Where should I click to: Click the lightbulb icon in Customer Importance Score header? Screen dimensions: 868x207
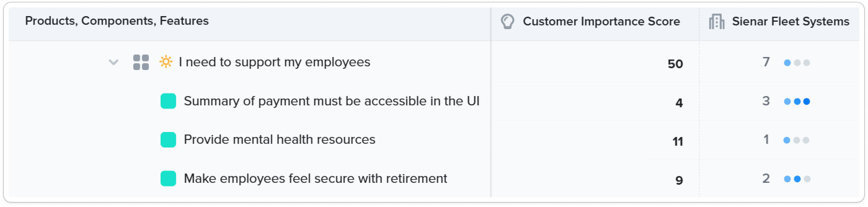[x=507, y=22]
